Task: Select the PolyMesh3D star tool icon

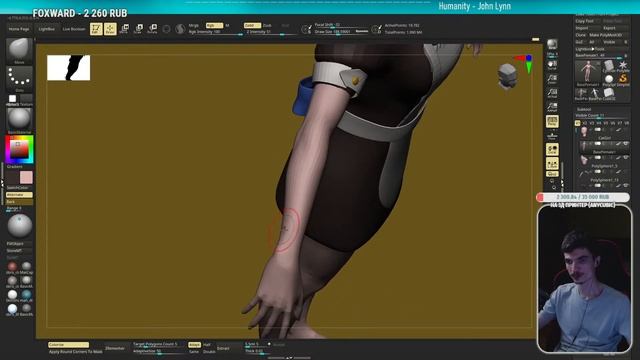Action: [623, 66]
